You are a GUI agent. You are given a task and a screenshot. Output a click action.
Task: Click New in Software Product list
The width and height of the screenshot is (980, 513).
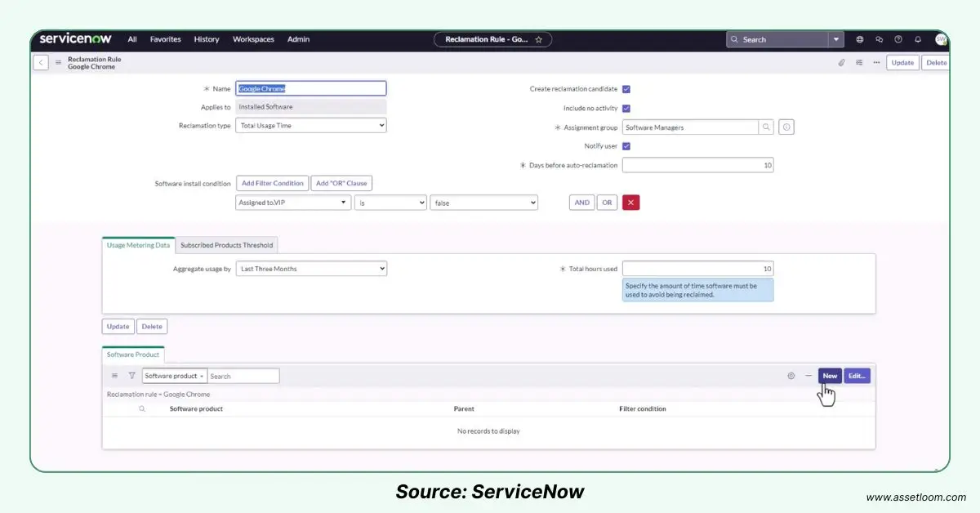click(830, 376)
